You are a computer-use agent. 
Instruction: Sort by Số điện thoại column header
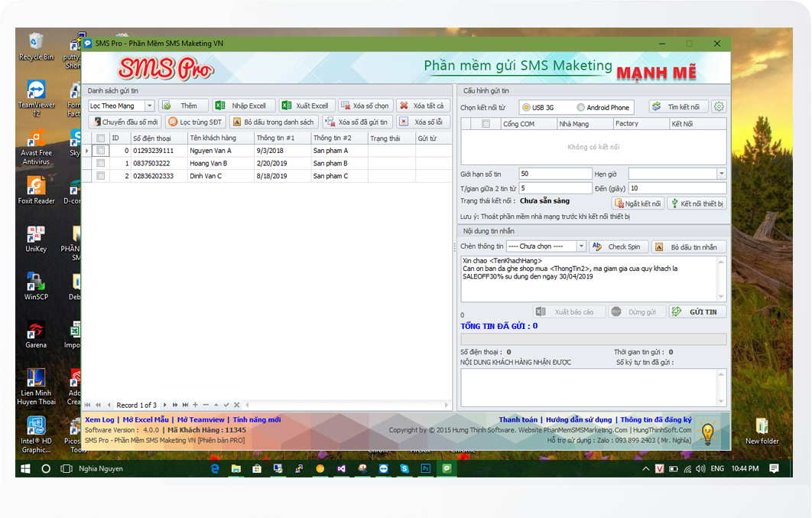(158, 138)
